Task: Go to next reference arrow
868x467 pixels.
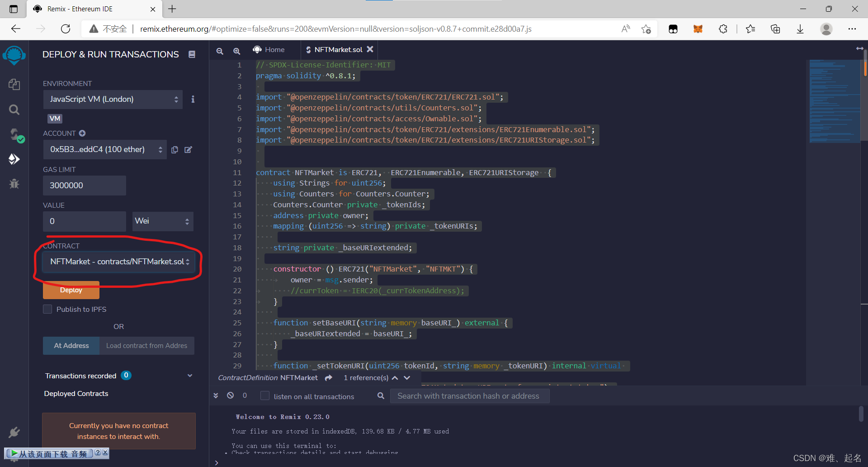Action: click(407, 377)
